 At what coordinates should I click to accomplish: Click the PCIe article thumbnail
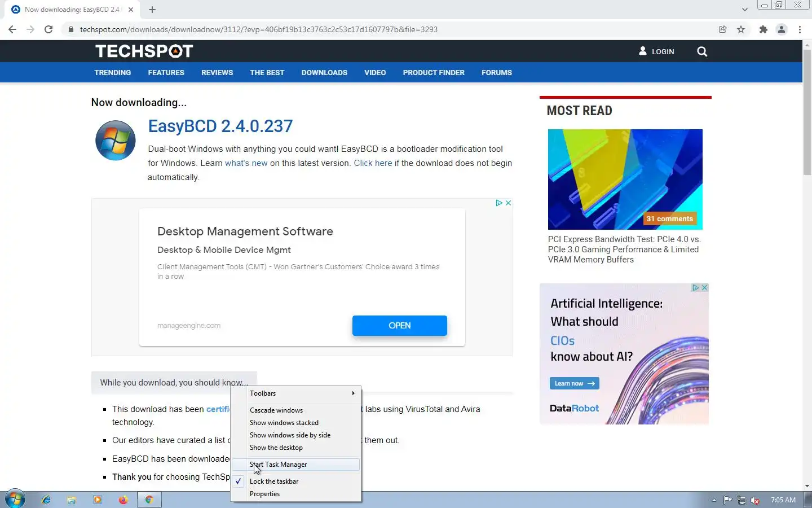point(625,179)
